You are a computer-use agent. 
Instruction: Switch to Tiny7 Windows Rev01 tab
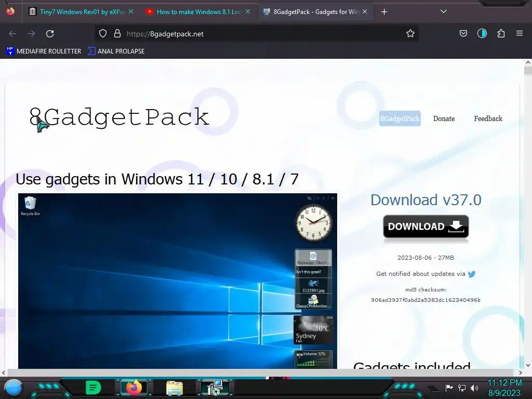tap(82, 11)
